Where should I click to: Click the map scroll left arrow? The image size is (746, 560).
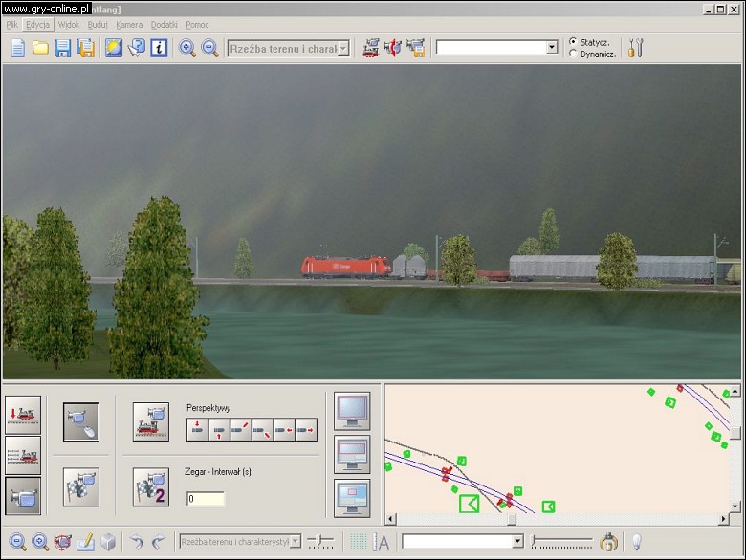[390, 519]
